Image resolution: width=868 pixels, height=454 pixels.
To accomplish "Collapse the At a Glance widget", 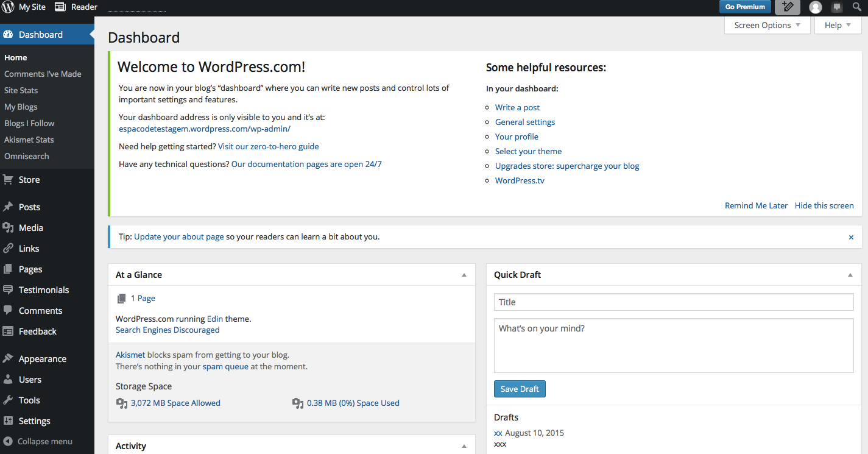I will (464, 275).
